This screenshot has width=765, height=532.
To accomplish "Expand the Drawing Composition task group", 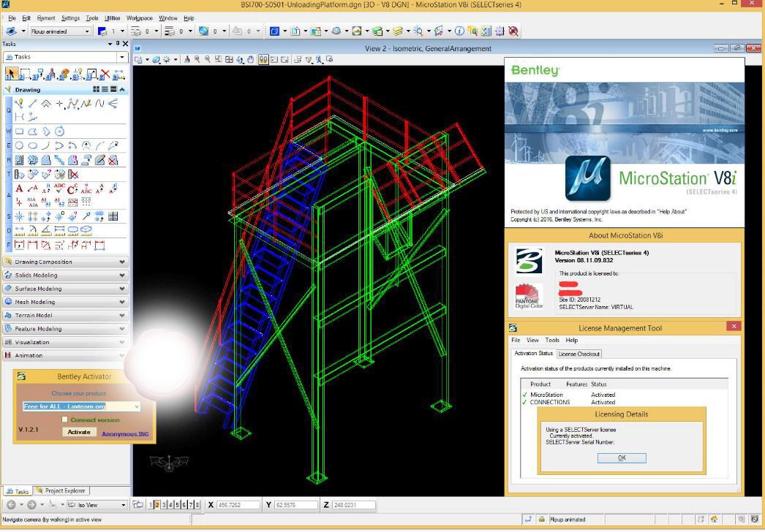I will point(65,262).
